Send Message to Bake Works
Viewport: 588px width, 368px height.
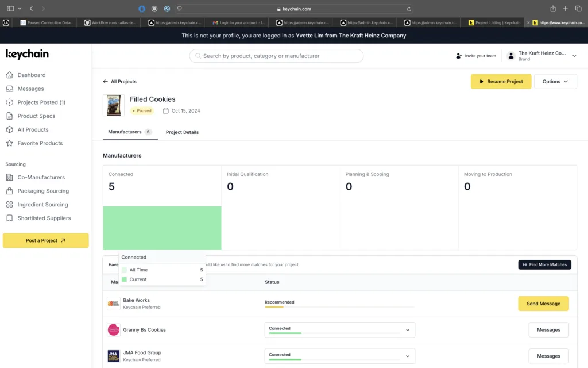[543, 304]
